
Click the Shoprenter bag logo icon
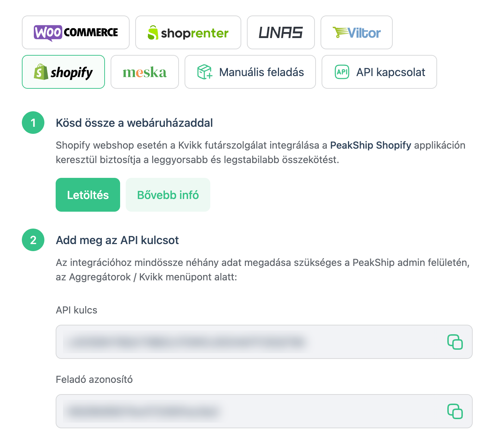tap(153, 33)
